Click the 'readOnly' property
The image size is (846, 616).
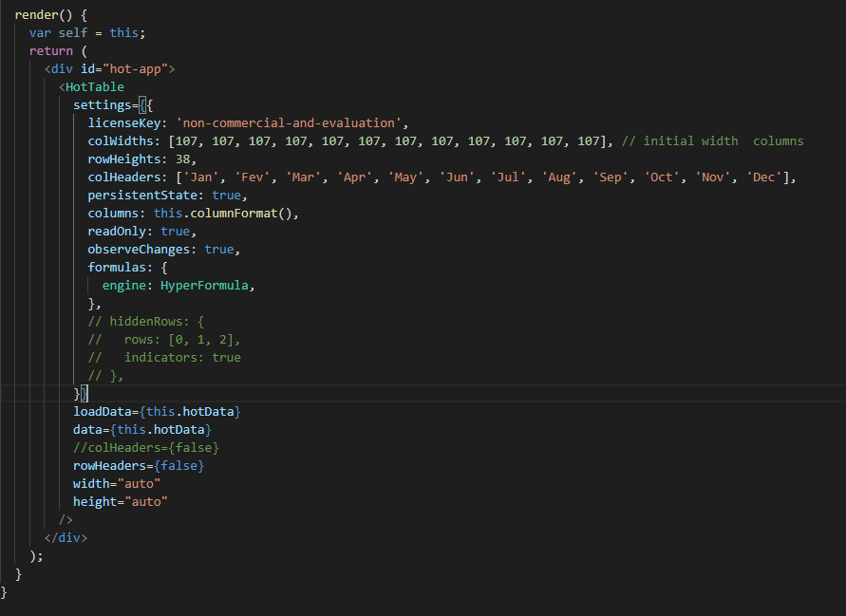(117, 232)
